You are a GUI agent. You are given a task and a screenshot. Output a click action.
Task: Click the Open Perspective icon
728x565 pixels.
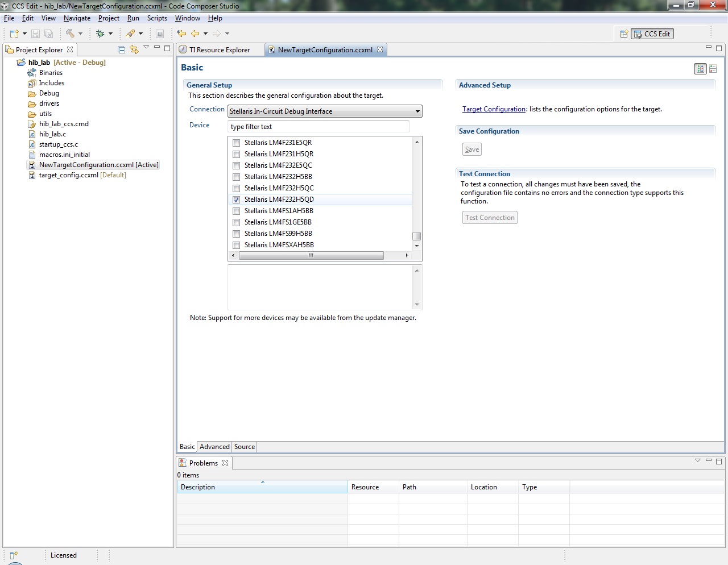tap(624, 34)
